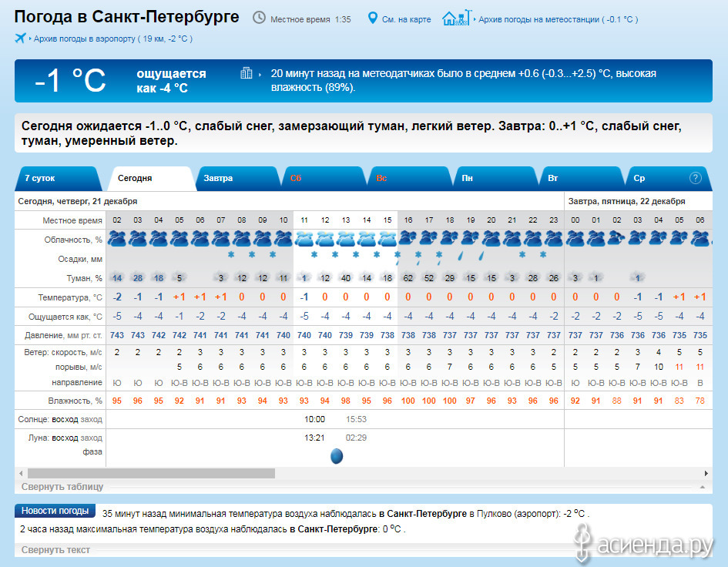Open the Вт forecast tab
Screen dimensions: 728x567
click(x=582, y=178)
